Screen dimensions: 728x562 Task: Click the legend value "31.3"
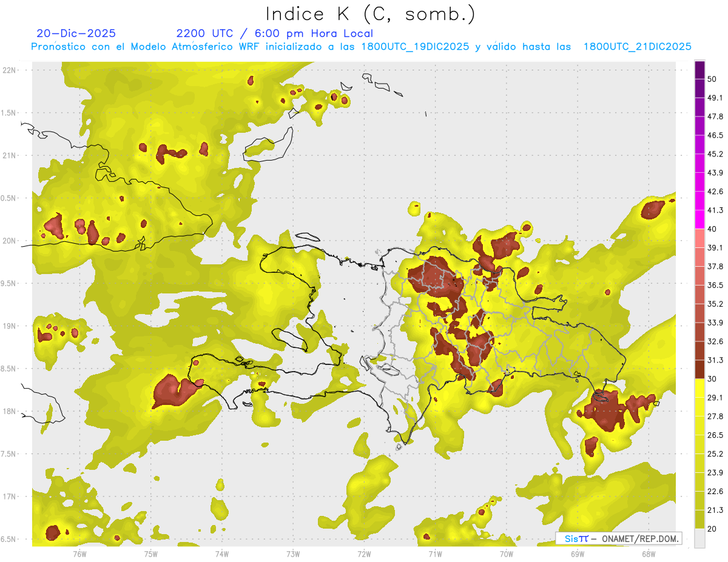(715, 360)
